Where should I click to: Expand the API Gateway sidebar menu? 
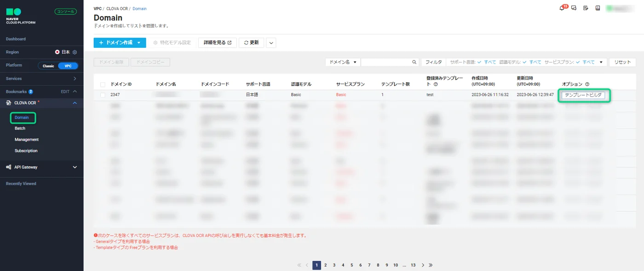[x=75, y=167]
